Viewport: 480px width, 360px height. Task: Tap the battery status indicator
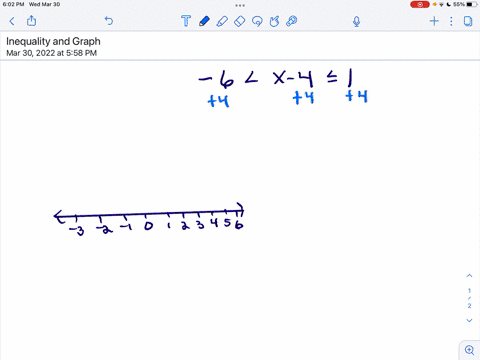click(465, 4)
